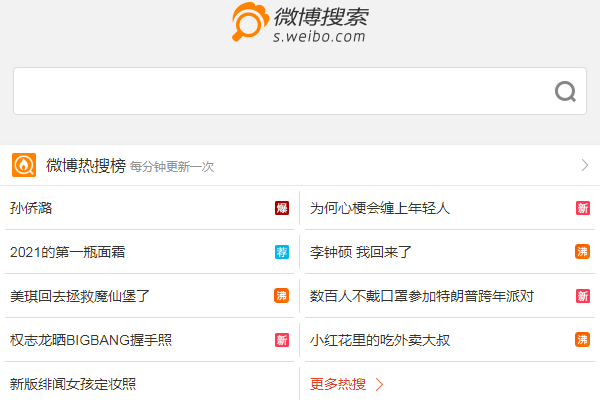The width and height of the screenshot is (600, 400).
Task: Click the 新 badge beside 权志龙晒BIGBANG握手照
Action: [x=282, y=340]
